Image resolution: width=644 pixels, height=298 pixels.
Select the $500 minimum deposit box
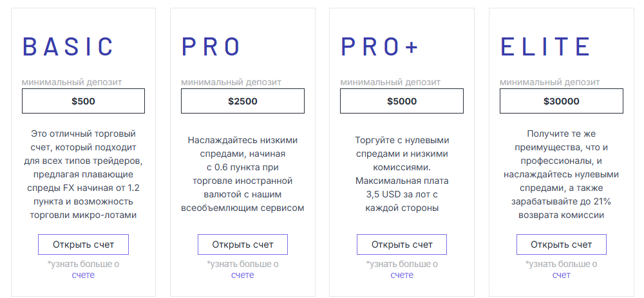pos(83,101)
